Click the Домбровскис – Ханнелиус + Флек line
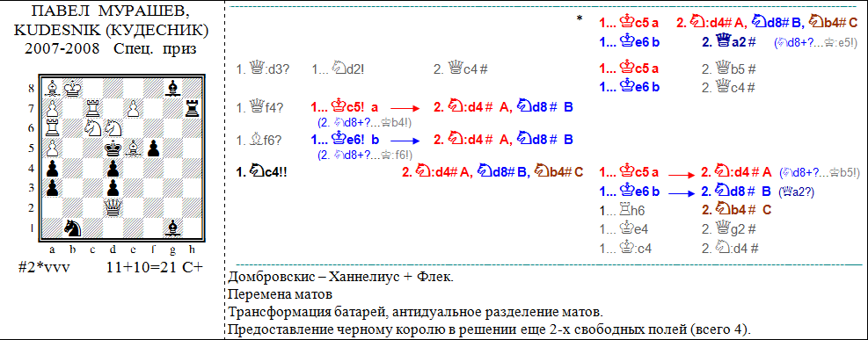Screen dimensions: 868x340 click(x=339, y=277)
